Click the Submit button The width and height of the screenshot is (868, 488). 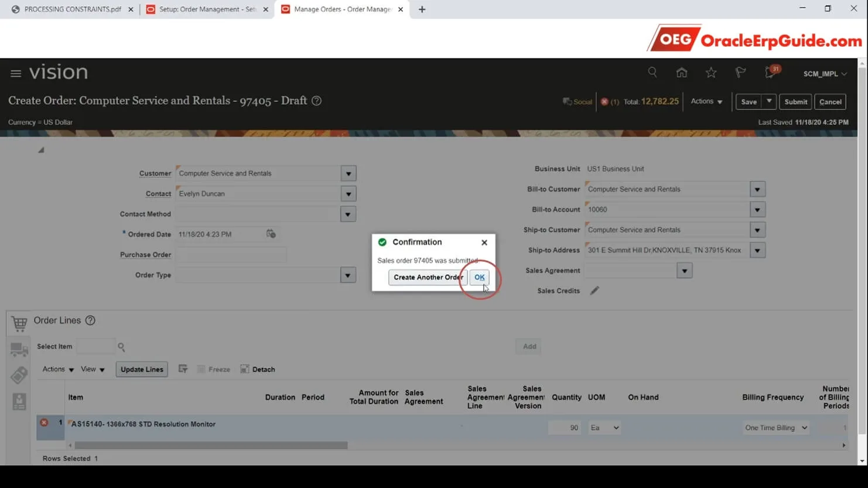coord(795,101)
